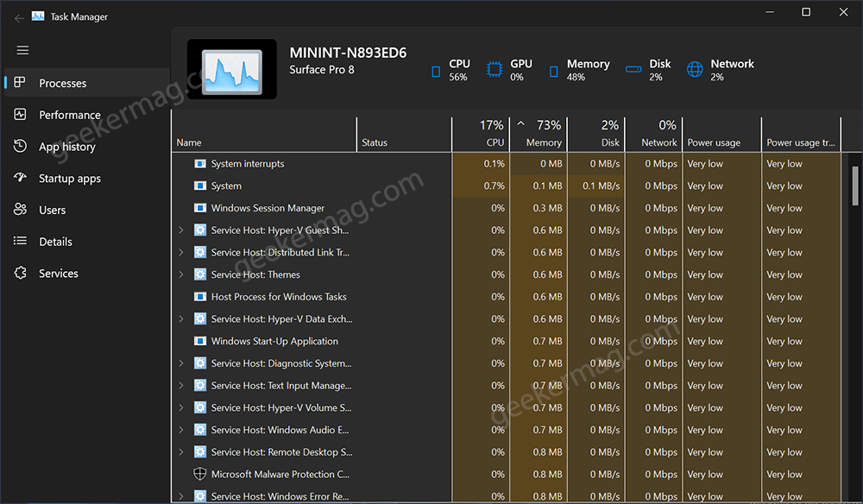
Task: Click the Service Host: Remote Desktop gear icon
Action: [x=200, y=451]
